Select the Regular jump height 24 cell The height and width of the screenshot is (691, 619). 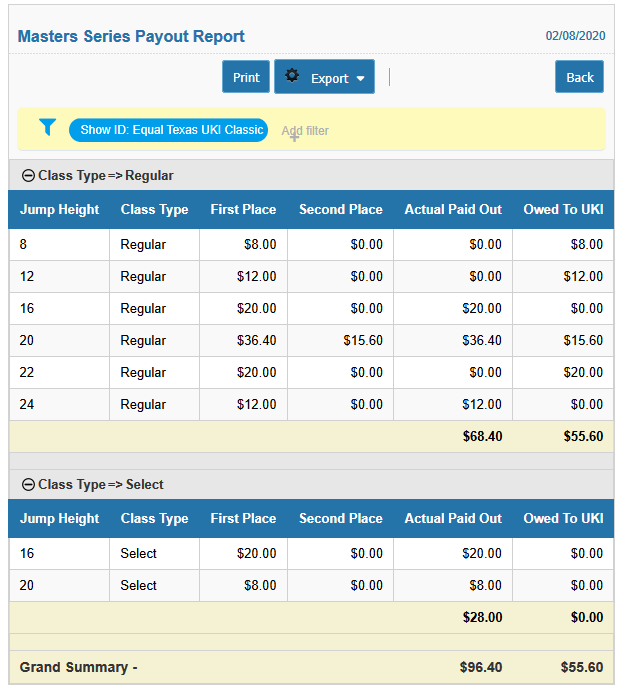(59, 405)
